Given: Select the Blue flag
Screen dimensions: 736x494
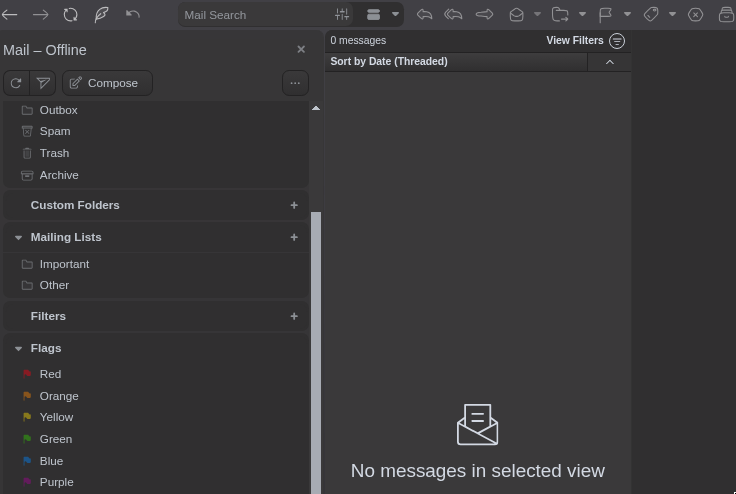Looking at the screenshot, I should pos(156,462).
